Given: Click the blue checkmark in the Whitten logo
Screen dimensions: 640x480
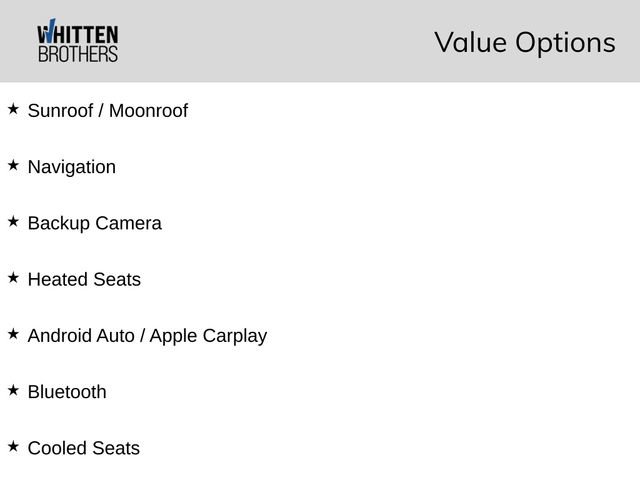Looking at the screenshot, I should [46, 32].
